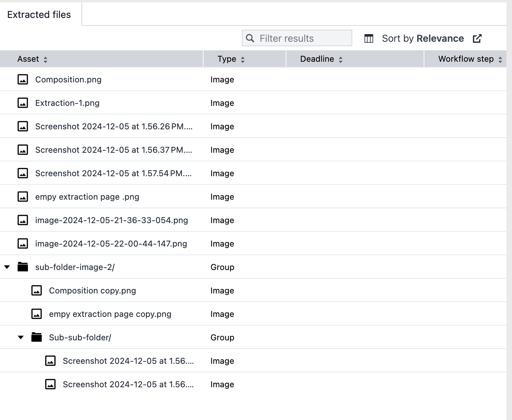Viewport: 512px width, 420px height.
Task: Click the magnifier icon in the filter field
Action: pyautogui.click(x=250, y=38)
